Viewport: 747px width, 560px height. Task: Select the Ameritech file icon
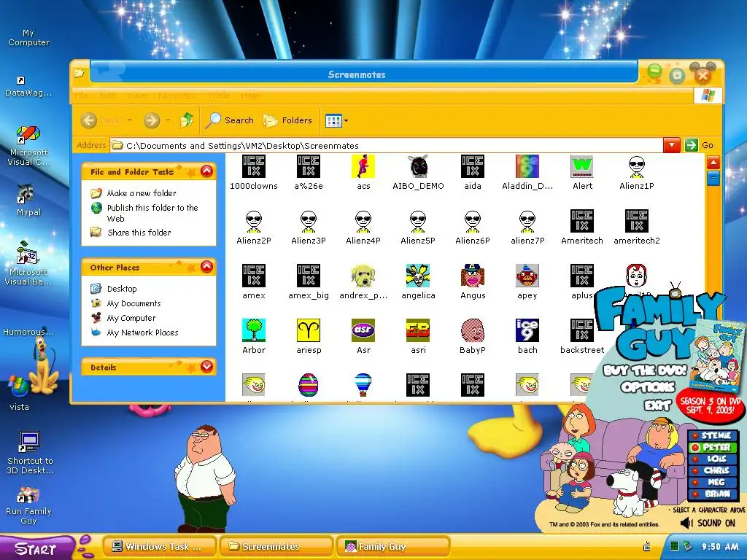(582, 227)
